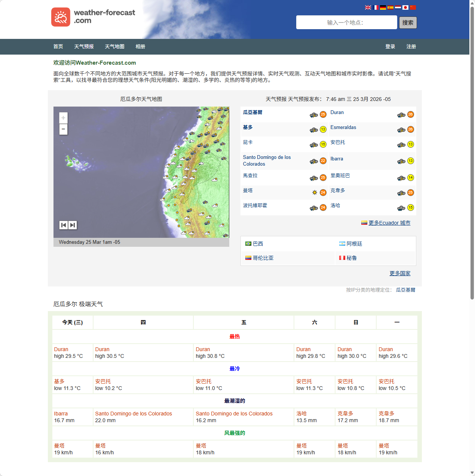Switch language using the UK flag icon
This screenshot has height=476, width=475.
coord(368,7)
